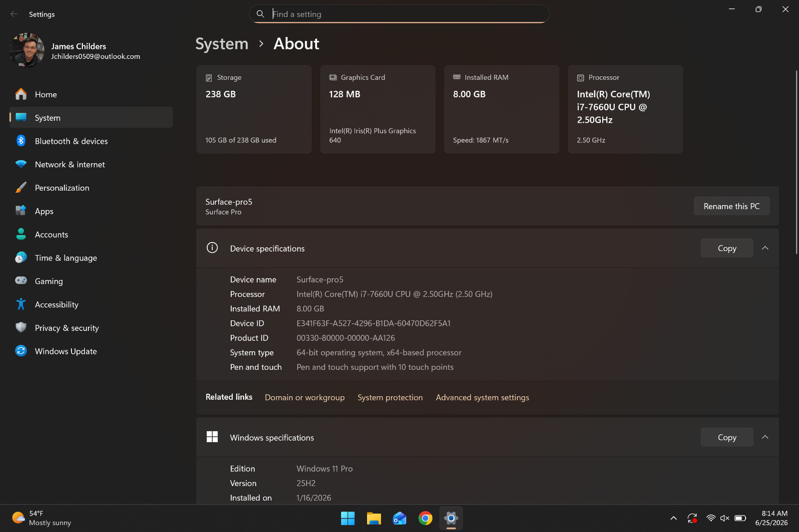This screenshot has height=532, width=799.
Task: Click the Network & internet wifi icon
Action: [21, 164]
